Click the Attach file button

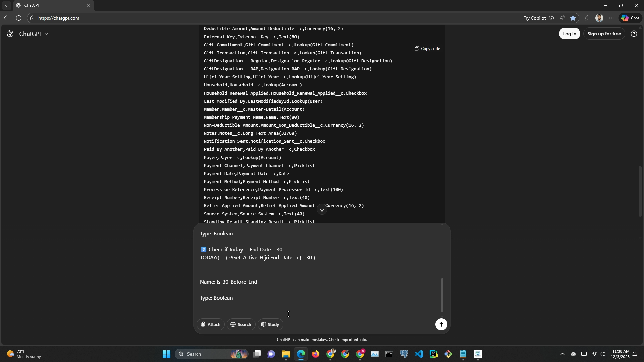(x=210, y=324)
